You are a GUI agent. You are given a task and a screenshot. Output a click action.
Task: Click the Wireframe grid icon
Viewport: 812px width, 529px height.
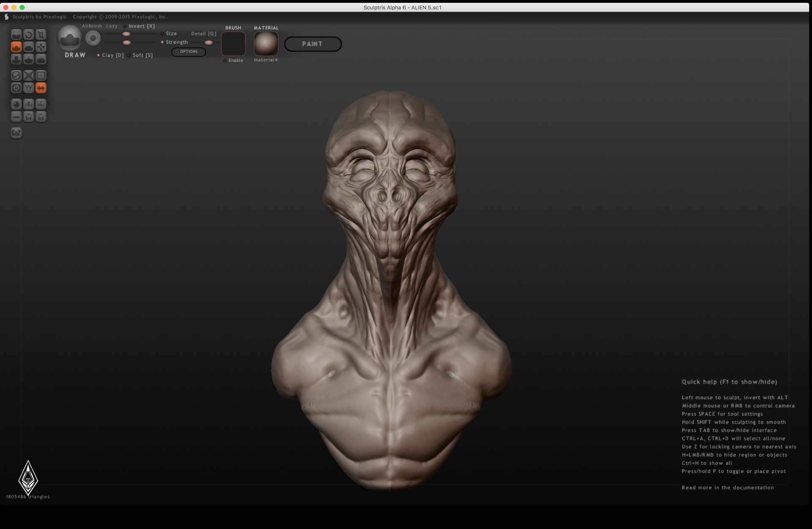(x=41, y=75)
